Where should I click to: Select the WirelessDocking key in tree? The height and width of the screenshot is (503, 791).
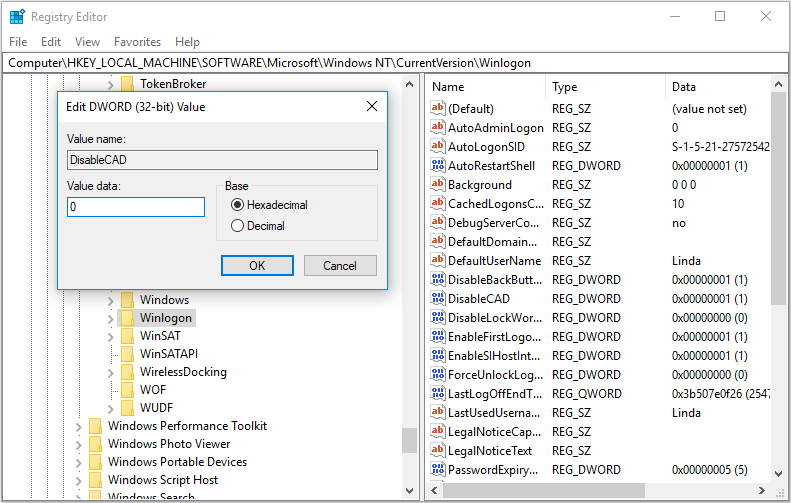pyautogui.click(x=183, y=372)
